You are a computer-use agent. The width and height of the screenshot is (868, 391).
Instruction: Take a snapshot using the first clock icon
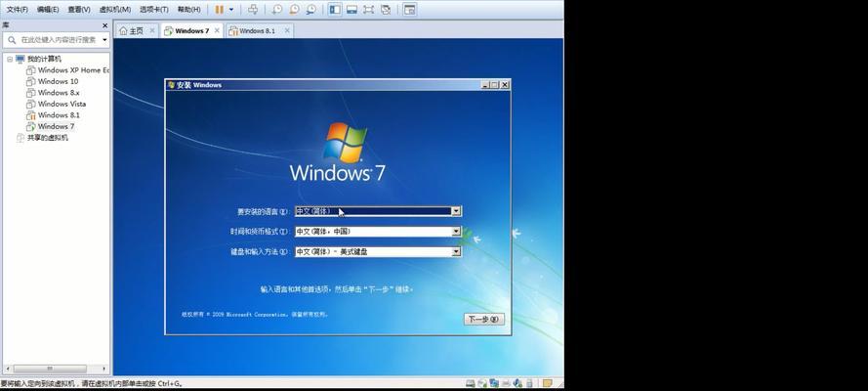pyautogui.click(x=276, y=10)
